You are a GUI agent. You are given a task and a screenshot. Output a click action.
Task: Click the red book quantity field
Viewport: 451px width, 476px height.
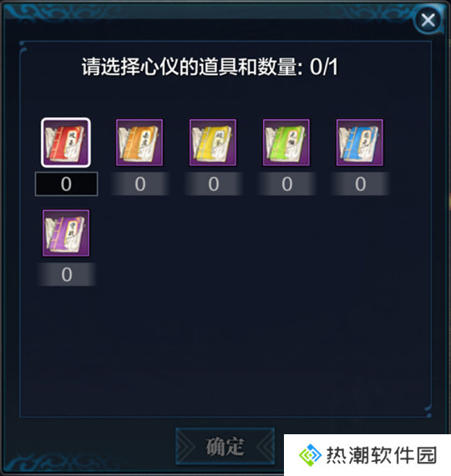pos(66,184)
